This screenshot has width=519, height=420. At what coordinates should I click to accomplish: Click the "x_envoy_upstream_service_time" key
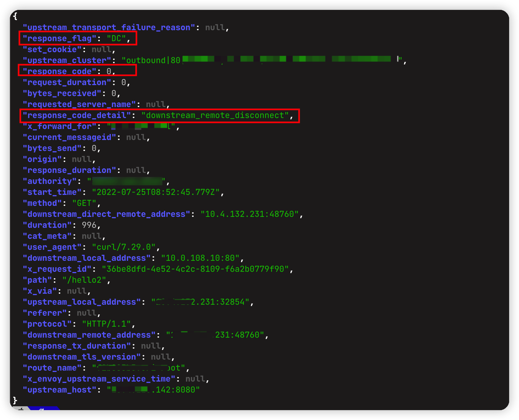coord(99,379)
